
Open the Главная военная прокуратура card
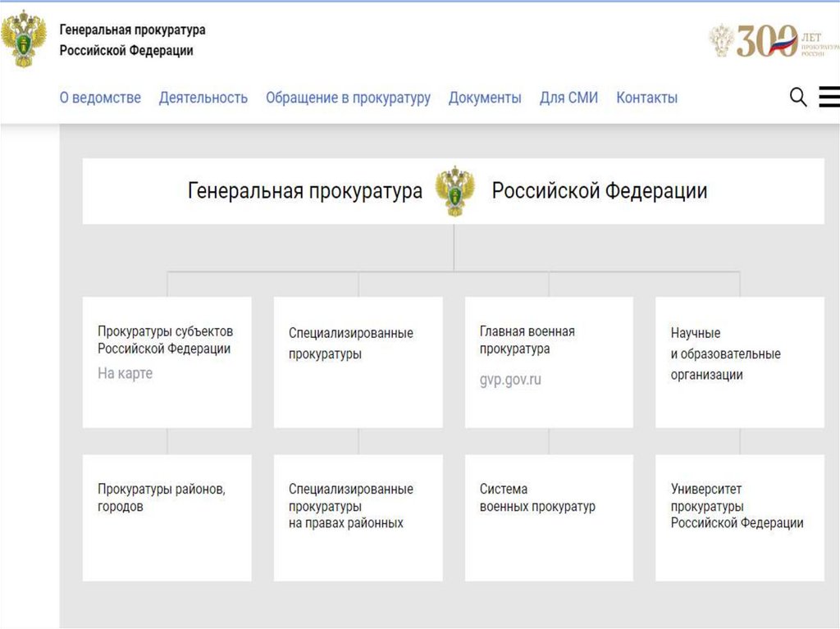pos(549,362)
